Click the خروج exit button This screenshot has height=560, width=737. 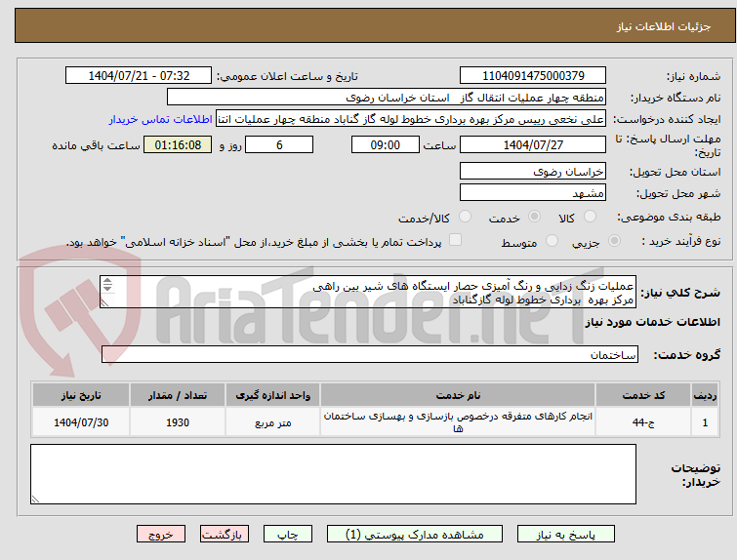click(x=161, y=535)
